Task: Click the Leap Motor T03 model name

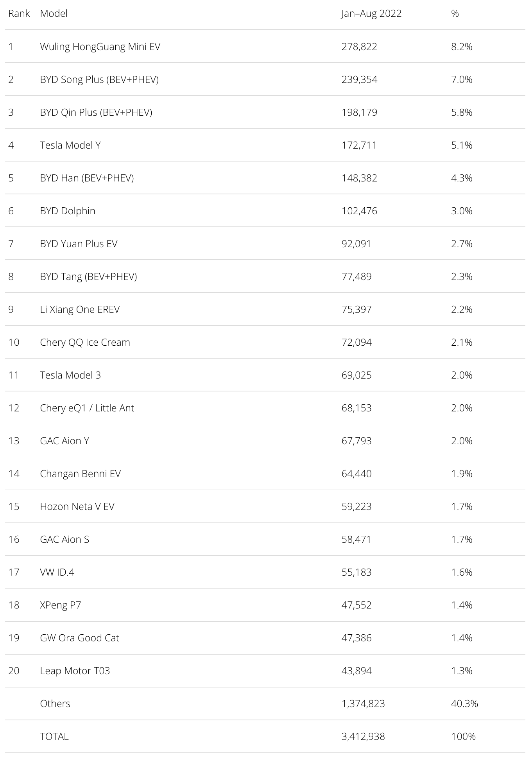Action: coord(75,671)
